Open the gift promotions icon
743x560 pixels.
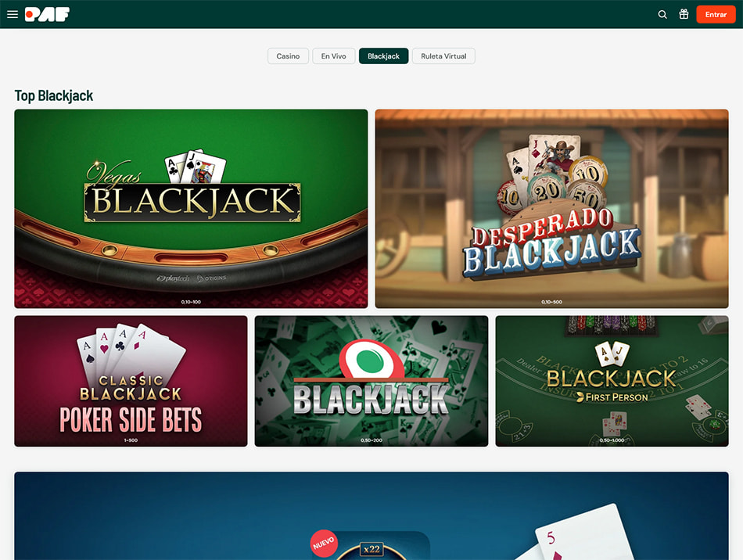coord(684,14)
